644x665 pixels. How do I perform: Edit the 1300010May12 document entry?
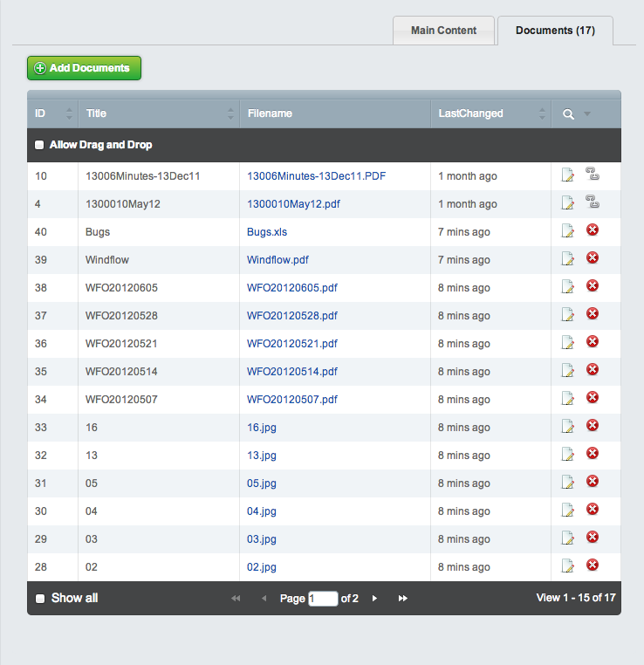point(568,203)
